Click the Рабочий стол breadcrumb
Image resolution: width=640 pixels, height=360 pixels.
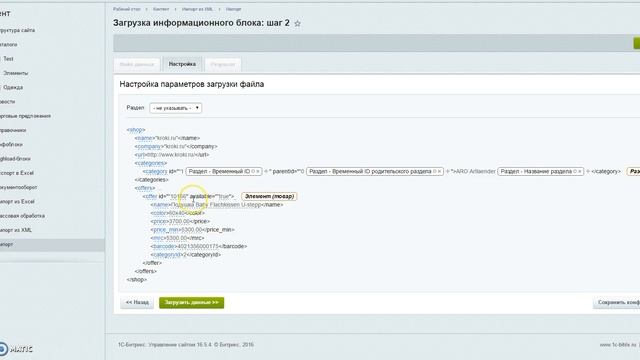127,9
